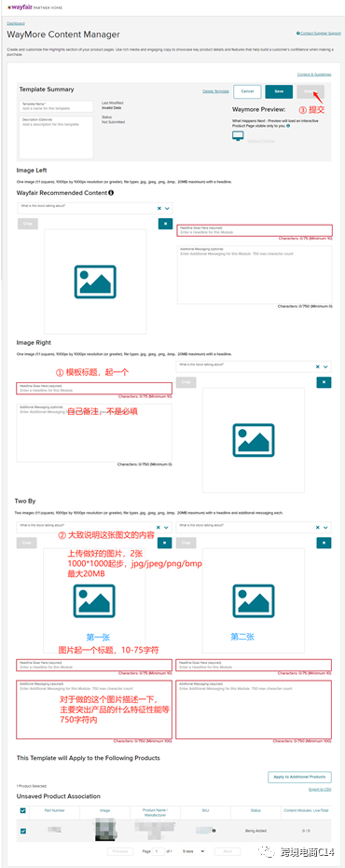
Task: Focus the Template Name field
Action: pyautogui.click(x=57, y=106)
